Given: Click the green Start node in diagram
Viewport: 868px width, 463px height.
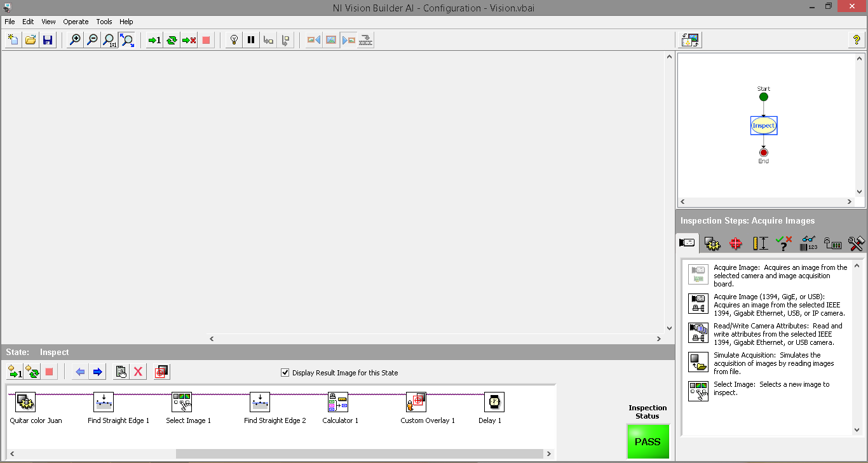Looking at the screenshot, I should point(764,97).
